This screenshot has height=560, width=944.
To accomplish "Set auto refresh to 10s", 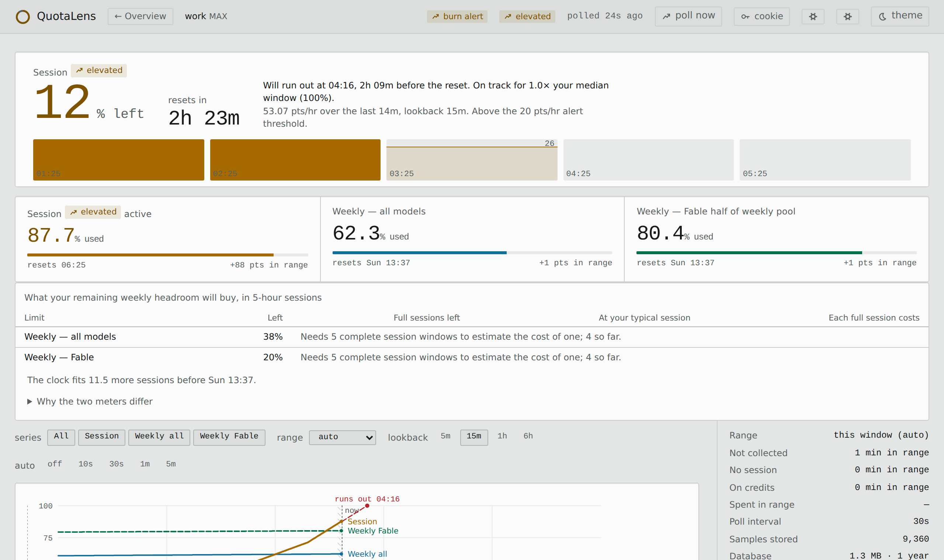I will pyautogui.click(x=86, y=464).
